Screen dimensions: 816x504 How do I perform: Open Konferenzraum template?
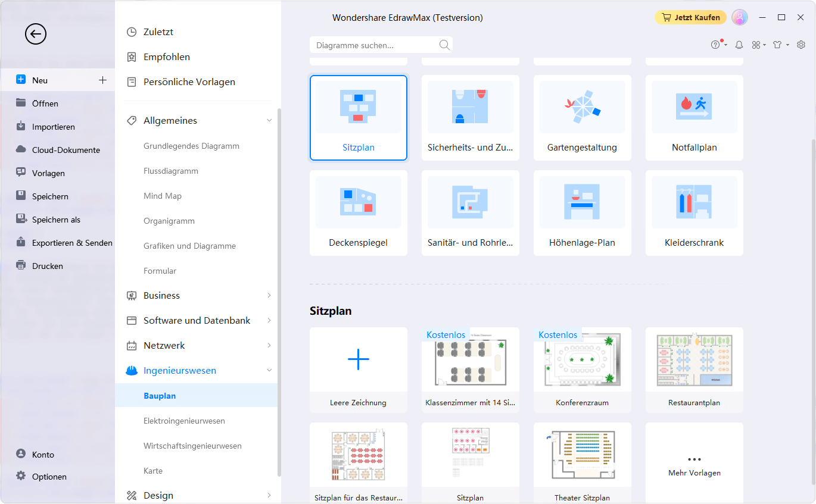583,370
